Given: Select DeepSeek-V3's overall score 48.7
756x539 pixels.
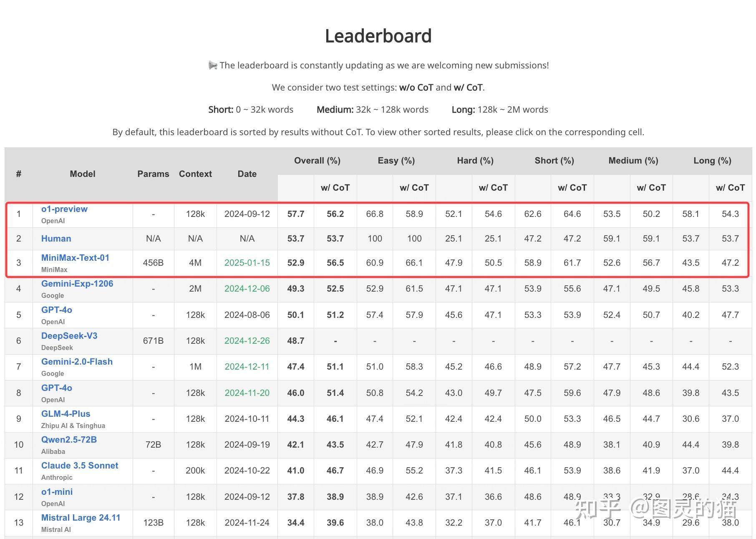Looking at the screenshot, I should (296, 341).
